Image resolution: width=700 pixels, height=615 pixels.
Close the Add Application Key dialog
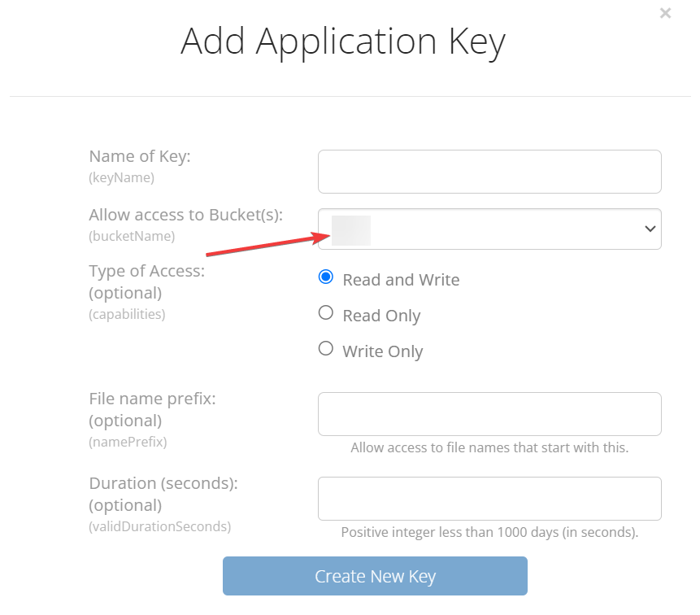666,13
